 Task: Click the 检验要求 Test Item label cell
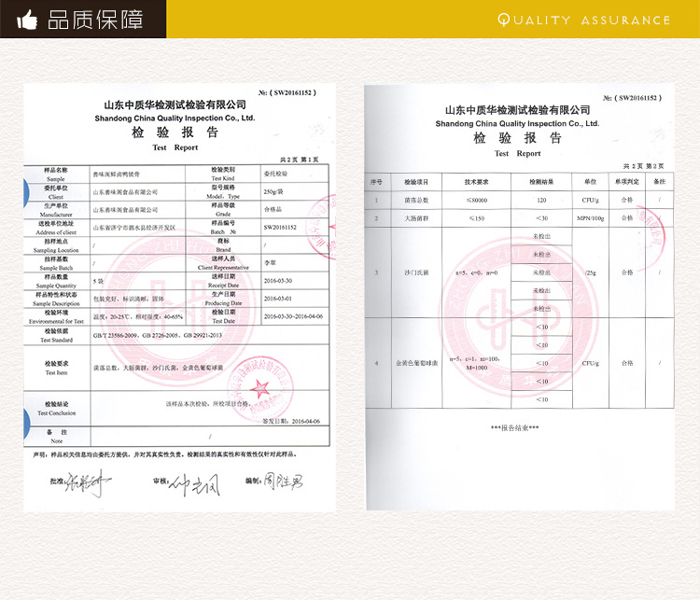click(57, 368)
